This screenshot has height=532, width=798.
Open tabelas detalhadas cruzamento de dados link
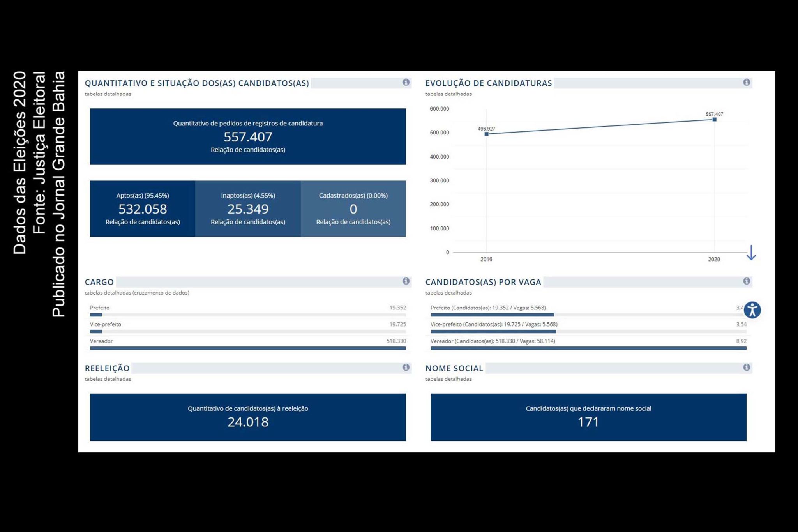pos(137,293)
